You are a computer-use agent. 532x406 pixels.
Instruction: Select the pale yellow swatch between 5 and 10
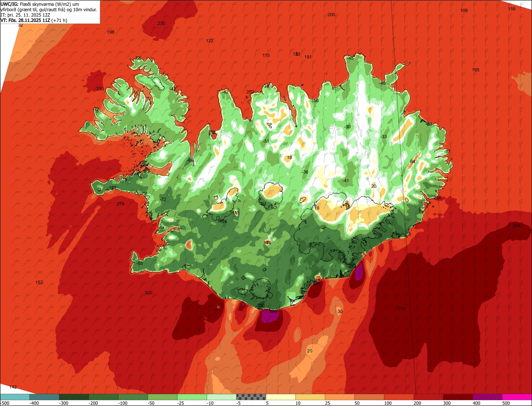coord(281,397)
